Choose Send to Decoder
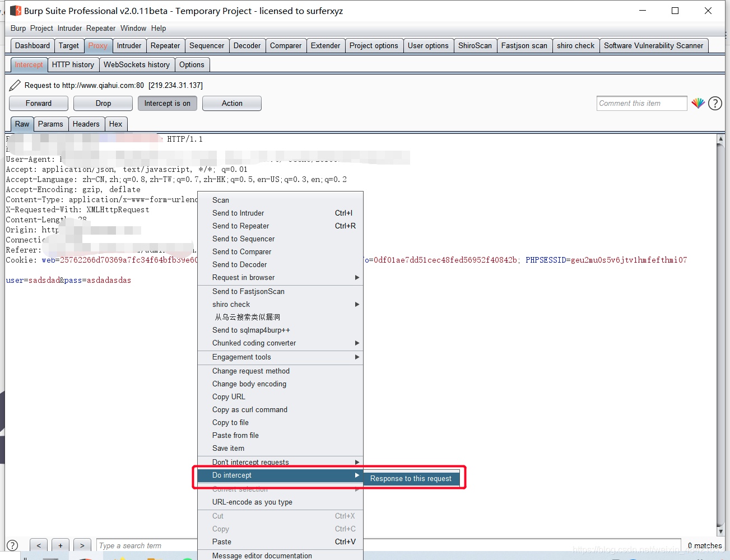The height and width of the screenshot is (560, 730). coord(280,264)
